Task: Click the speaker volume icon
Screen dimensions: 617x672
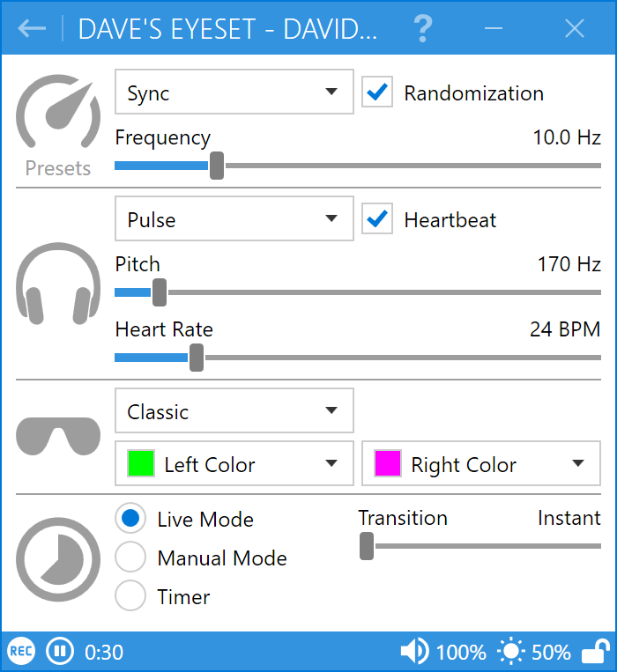Action: [414, 652]
